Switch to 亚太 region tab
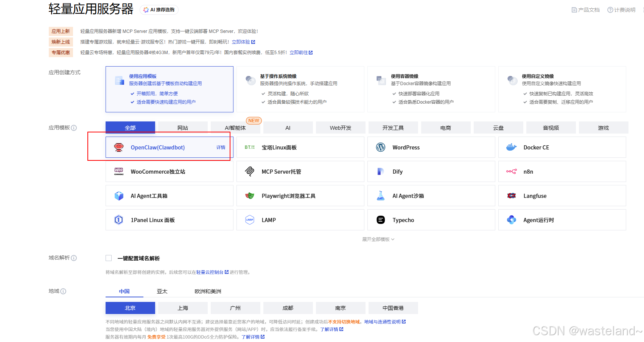This screenshot has height=342, width=644. (x=162, y=291)
